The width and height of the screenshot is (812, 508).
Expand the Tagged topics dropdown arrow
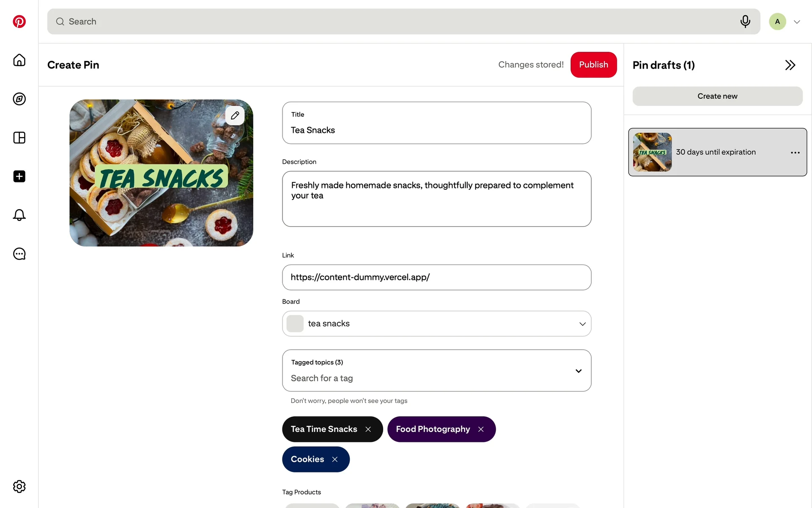coord(579,371)
